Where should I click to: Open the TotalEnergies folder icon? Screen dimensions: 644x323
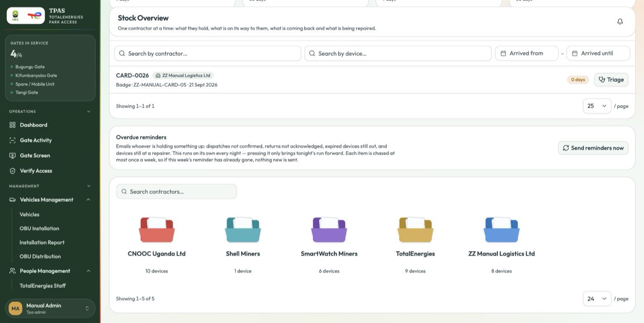[415, 230]
